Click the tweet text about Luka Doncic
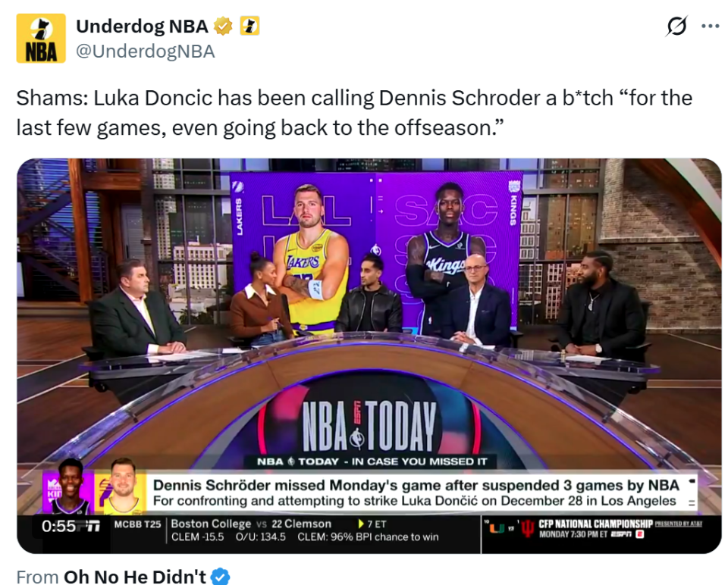The image size is (728, 585). pyautogui.click(x=354, y=113)
